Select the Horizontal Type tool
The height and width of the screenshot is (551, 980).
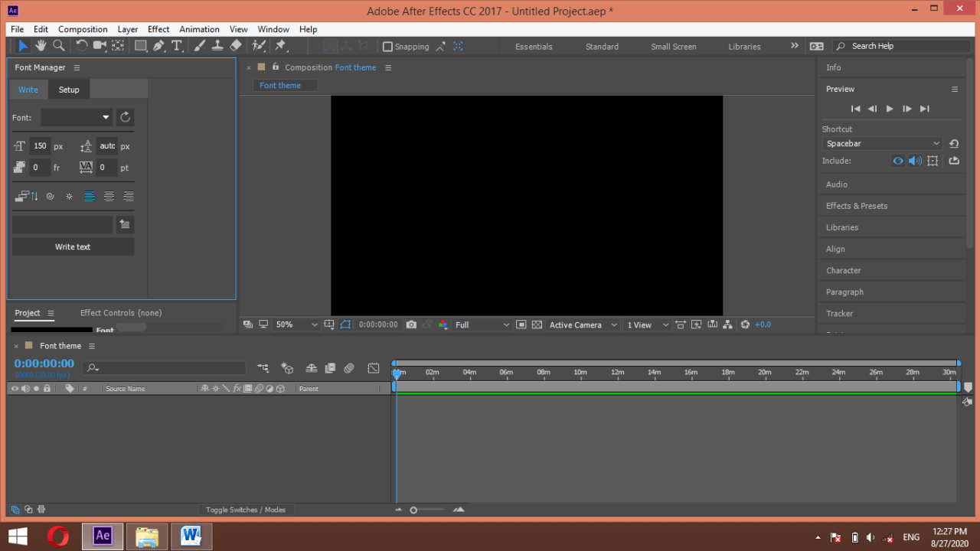(x=176, y=46)
